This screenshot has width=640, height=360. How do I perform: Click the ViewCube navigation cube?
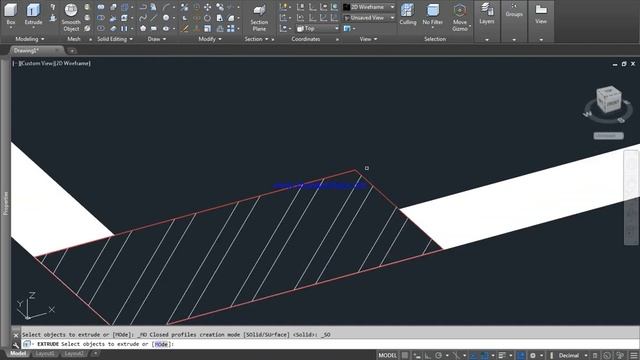pyautogui.click(x=608, y=99)
